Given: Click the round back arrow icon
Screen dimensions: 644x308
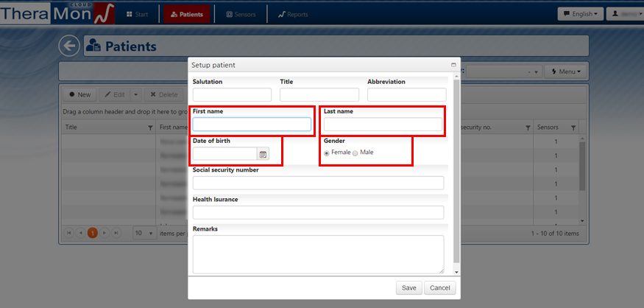Looking at the screenshot, I should tap(69, 46).
